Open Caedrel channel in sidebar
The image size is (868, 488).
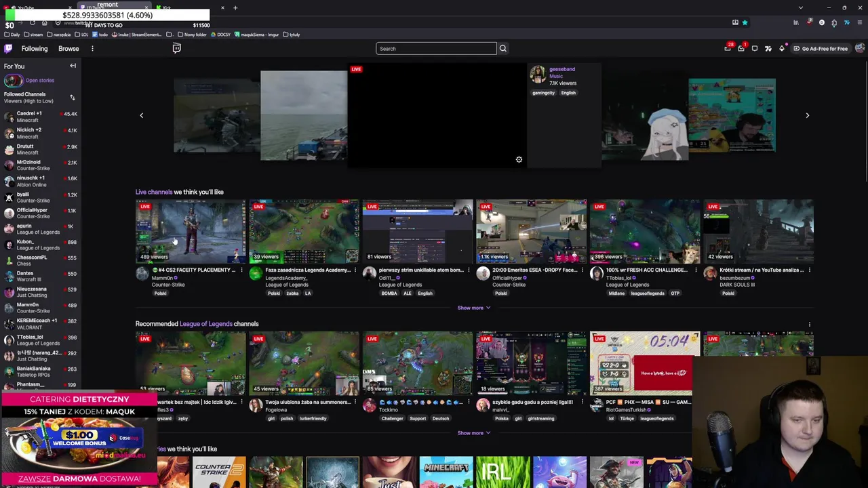tap(41, 117)
